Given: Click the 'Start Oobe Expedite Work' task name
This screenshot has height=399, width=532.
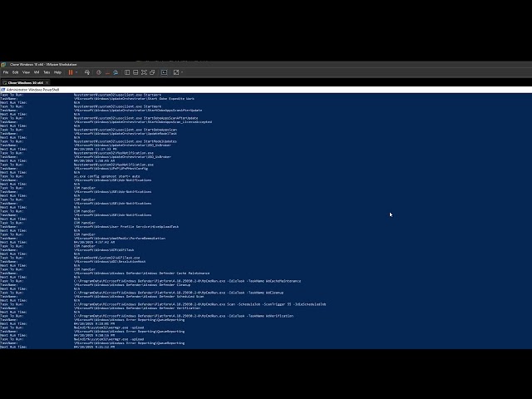Looking at the screenshot, I should (x=134, y=99).
